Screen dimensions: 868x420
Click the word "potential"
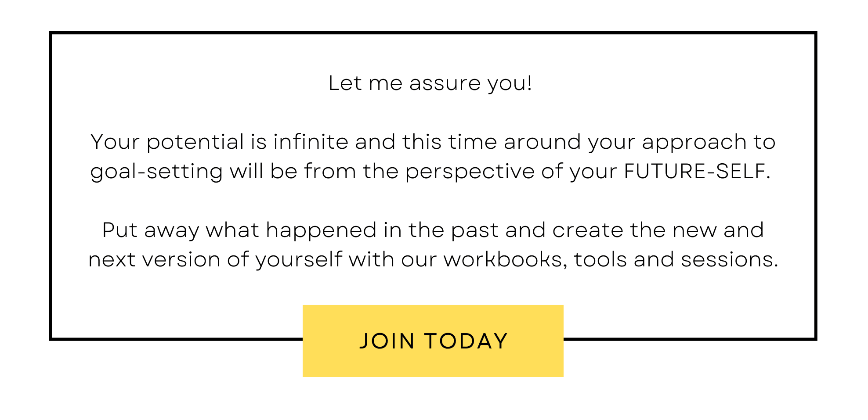click(x=195, y=143)
